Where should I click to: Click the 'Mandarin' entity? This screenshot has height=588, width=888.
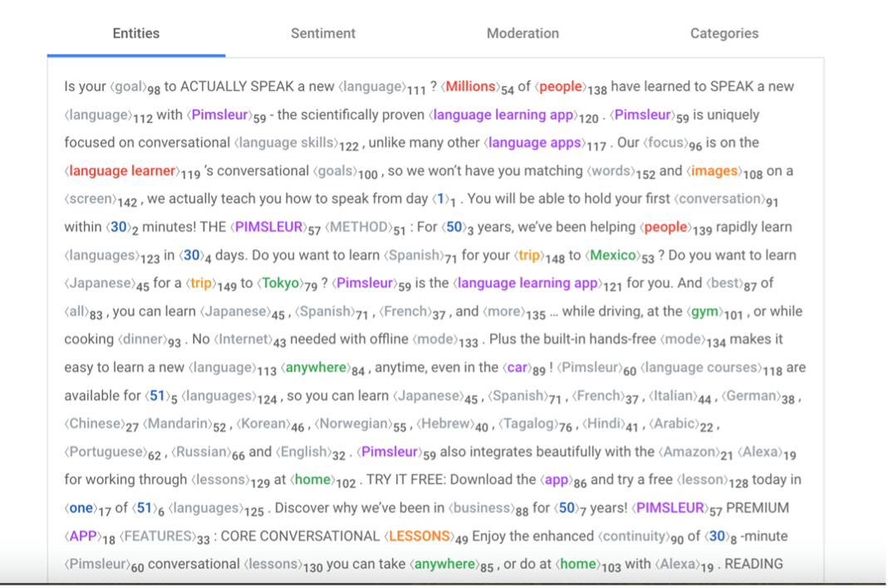click(178, 424)
